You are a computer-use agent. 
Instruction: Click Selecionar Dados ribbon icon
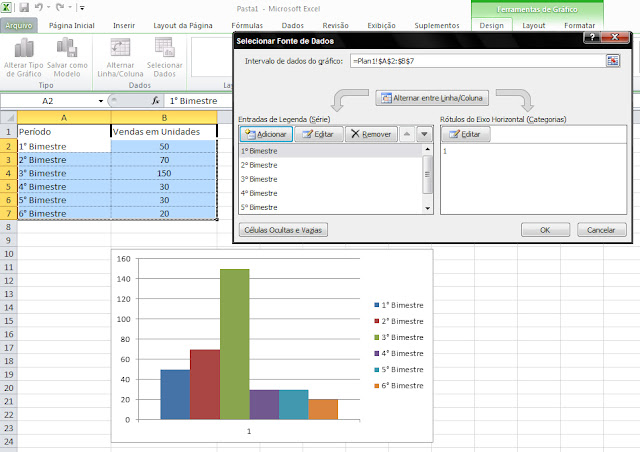[x=164, y=47]
